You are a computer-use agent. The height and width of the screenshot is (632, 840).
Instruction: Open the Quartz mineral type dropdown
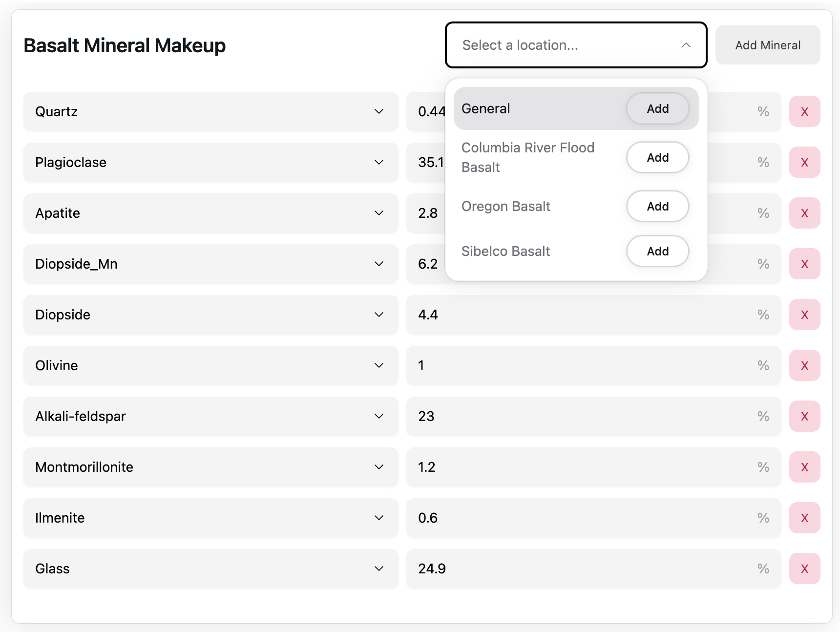point(210,112)
